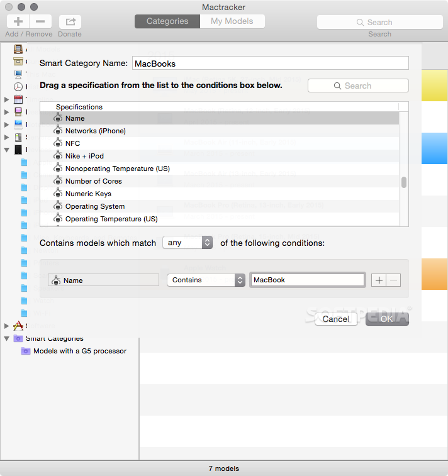Click the icon beside Numeric Keys
448x476 pixels.
[58, 193]
